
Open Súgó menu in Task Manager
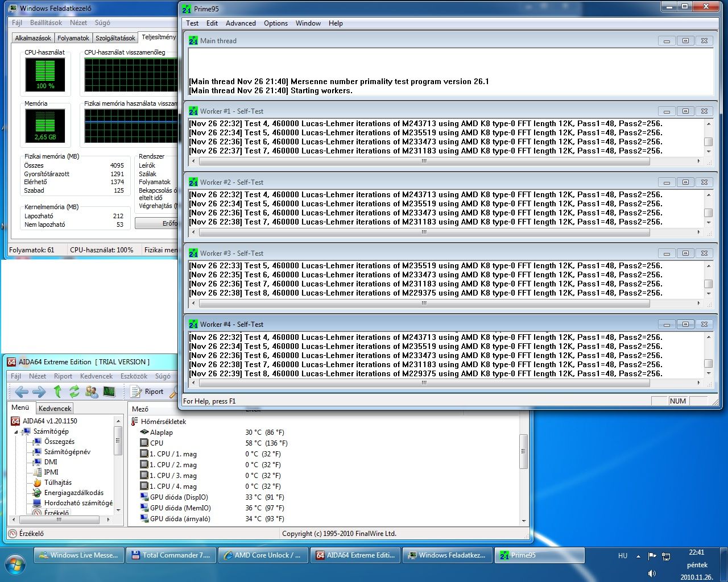tap(102, 23)
